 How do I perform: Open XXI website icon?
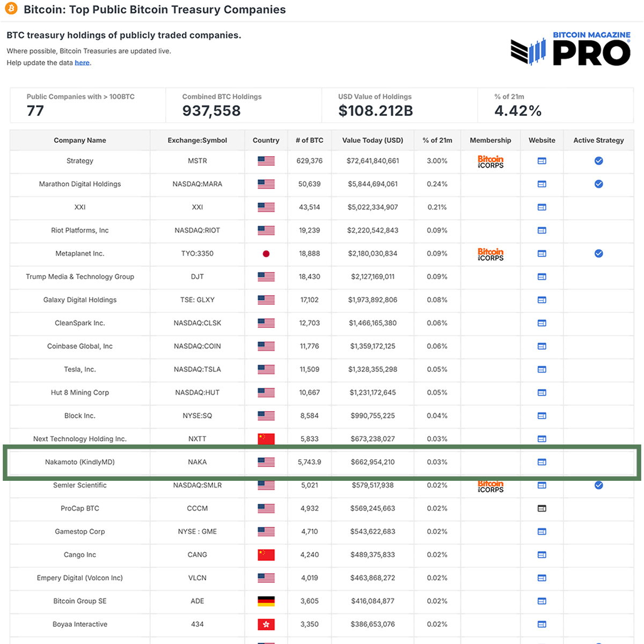click(x=542, y=207)
